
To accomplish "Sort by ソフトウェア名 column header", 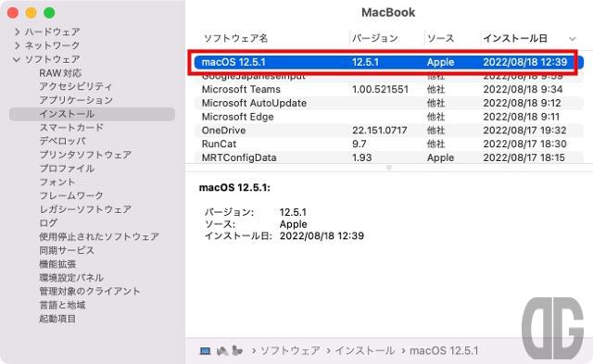I will point(235,38).
